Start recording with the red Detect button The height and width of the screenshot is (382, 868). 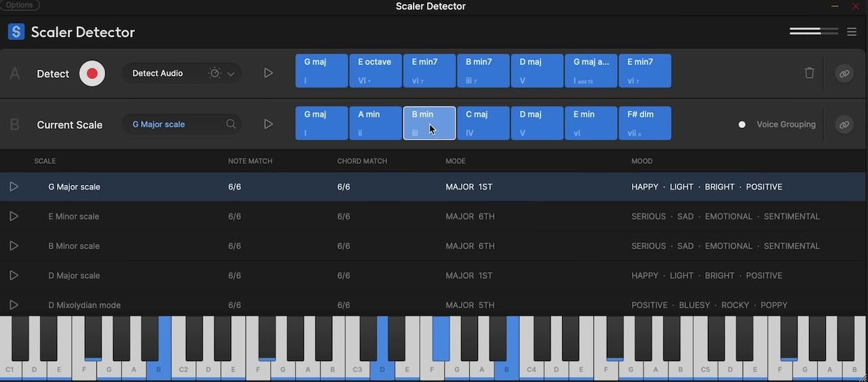pyautogui.click(x=92, y=73)
